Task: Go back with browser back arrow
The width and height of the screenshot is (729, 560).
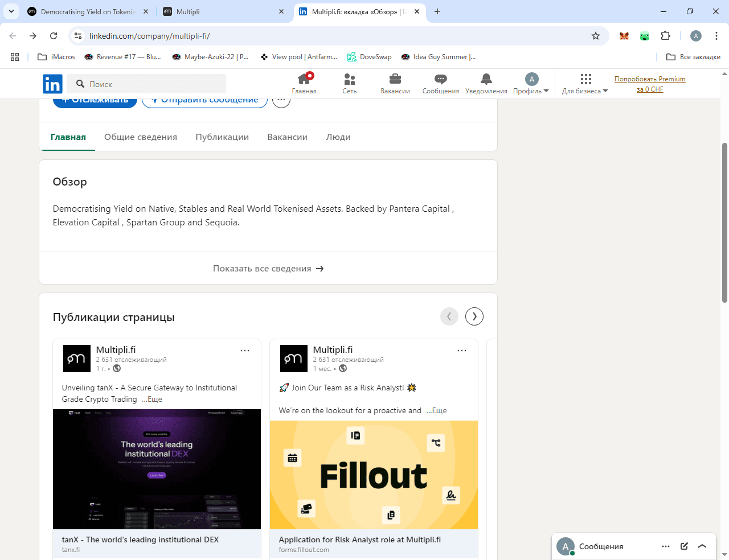Action: [13, 36]
